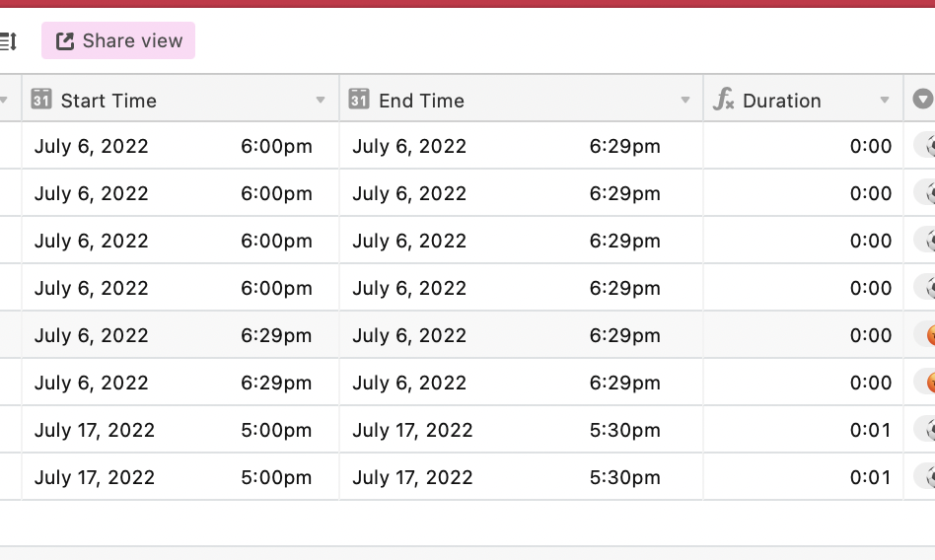Click the formula fx icon beside Duration
The width and height of the screenshot is (935, 560).
tap(723, 99)
